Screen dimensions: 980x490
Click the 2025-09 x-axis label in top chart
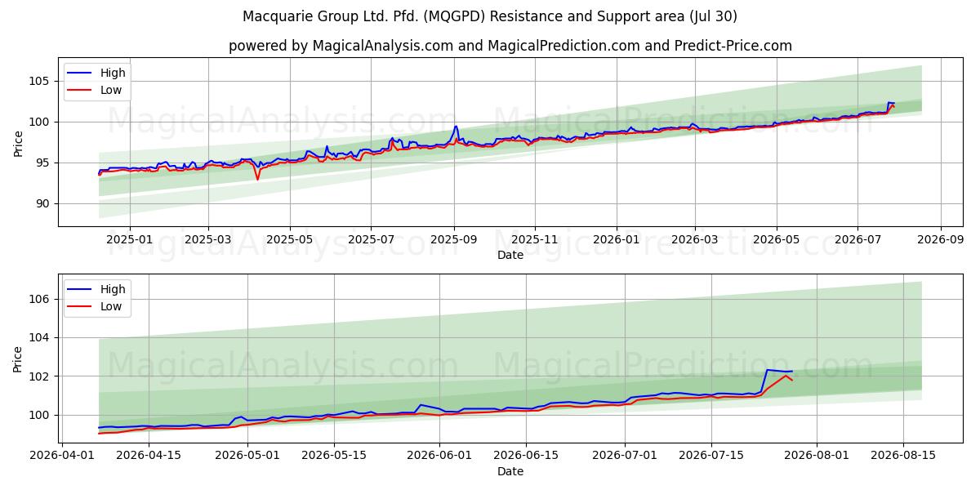[454, 241]
